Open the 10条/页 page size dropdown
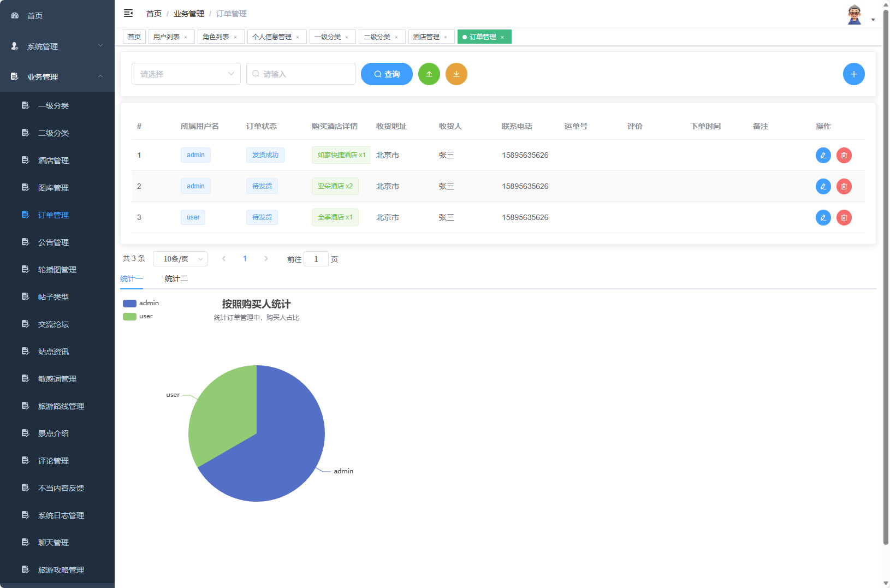The width and height of the screenshot is (890, 588). [180, 258]
